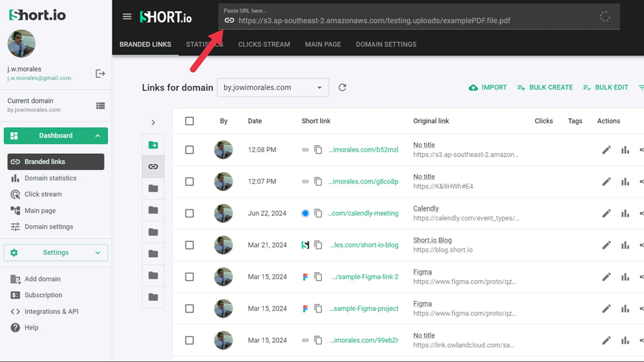Edit the Short.io Blog link
Viewport: 644px width, 362px height.
tap(606, 245)
